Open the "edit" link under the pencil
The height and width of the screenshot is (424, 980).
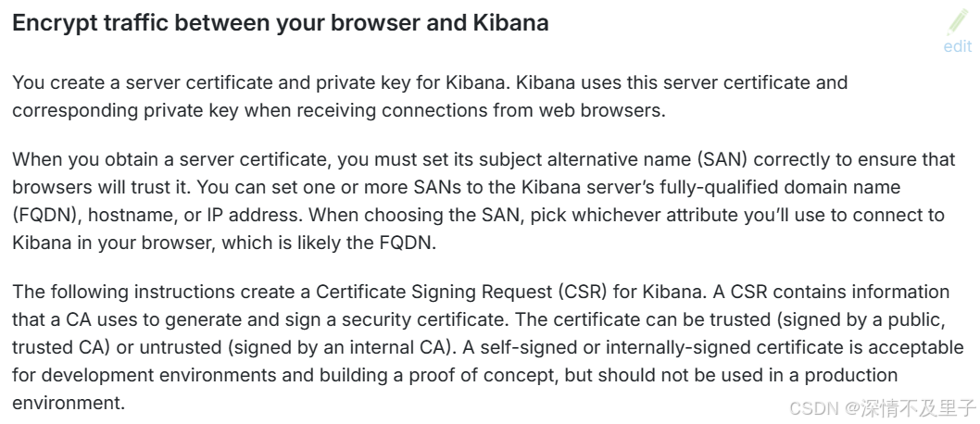coord(958,46)
